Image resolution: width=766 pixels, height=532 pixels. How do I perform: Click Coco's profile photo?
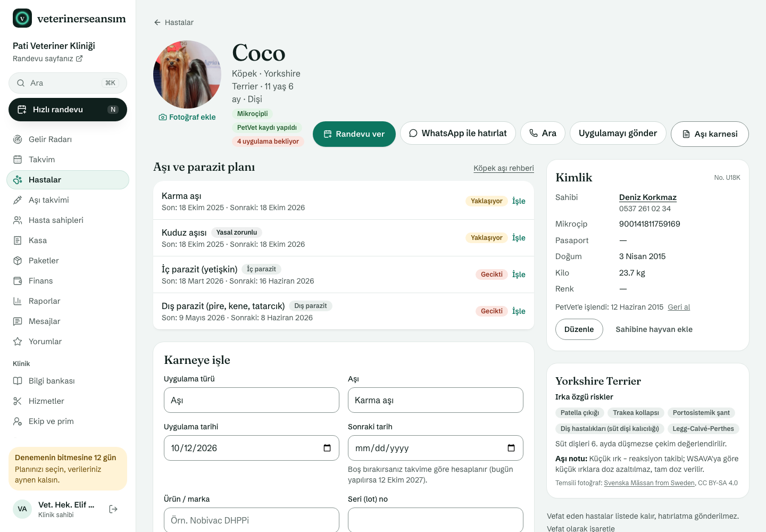187,74
